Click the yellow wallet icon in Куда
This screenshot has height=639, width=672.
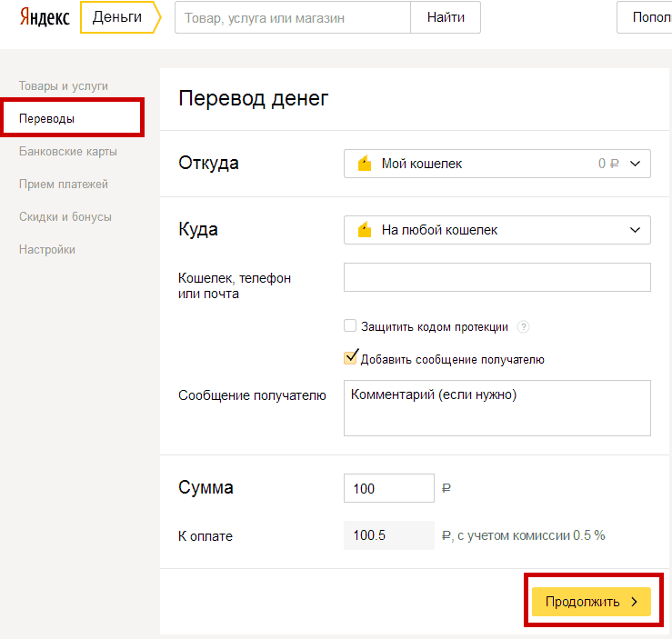(x=365, y=230)
